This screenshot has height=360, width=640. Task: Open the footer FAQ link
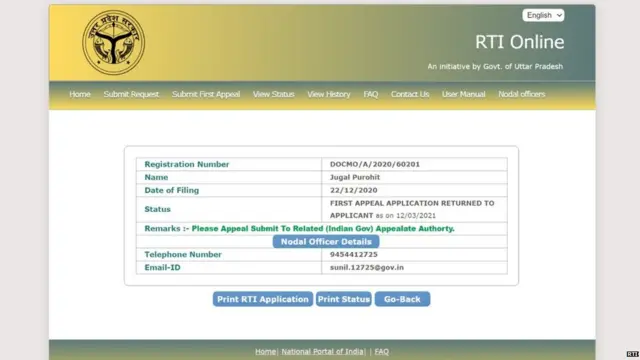click(382, 351)
